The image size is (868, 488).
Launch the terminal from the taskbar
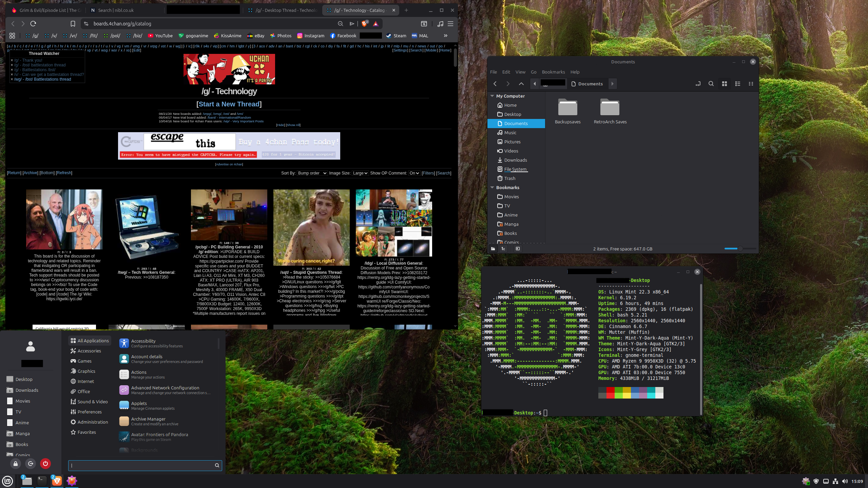42,481
